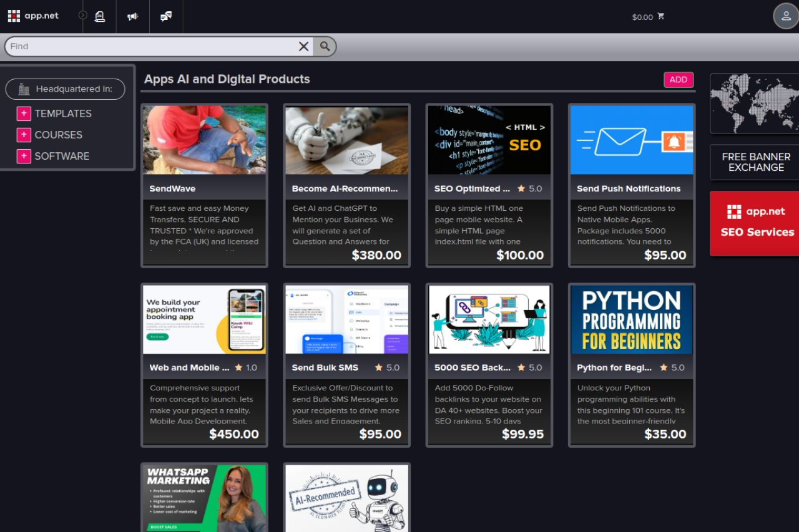Open the shopping cart showing $0.00
799x532 pixels.
648,17
